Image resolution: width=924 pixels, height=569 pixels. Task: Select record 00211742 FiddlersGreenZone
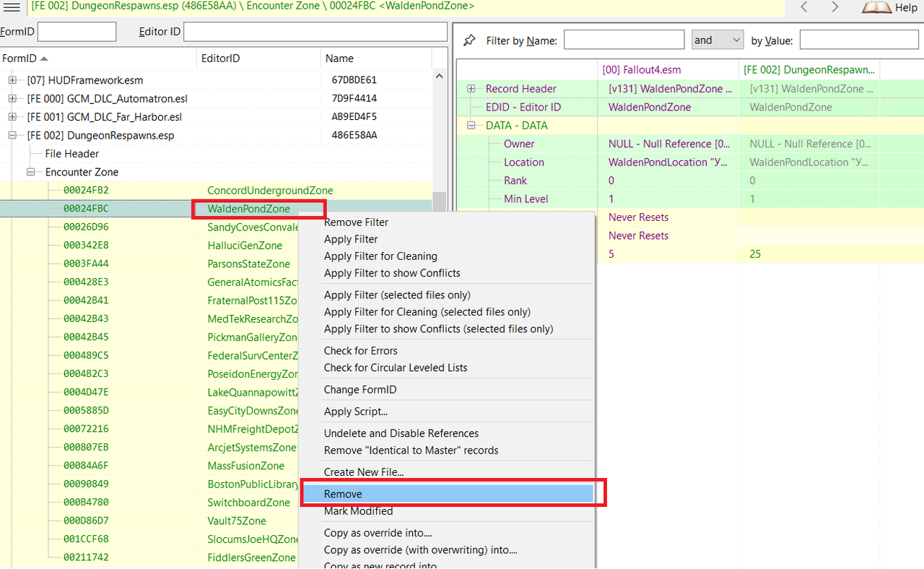149,557
